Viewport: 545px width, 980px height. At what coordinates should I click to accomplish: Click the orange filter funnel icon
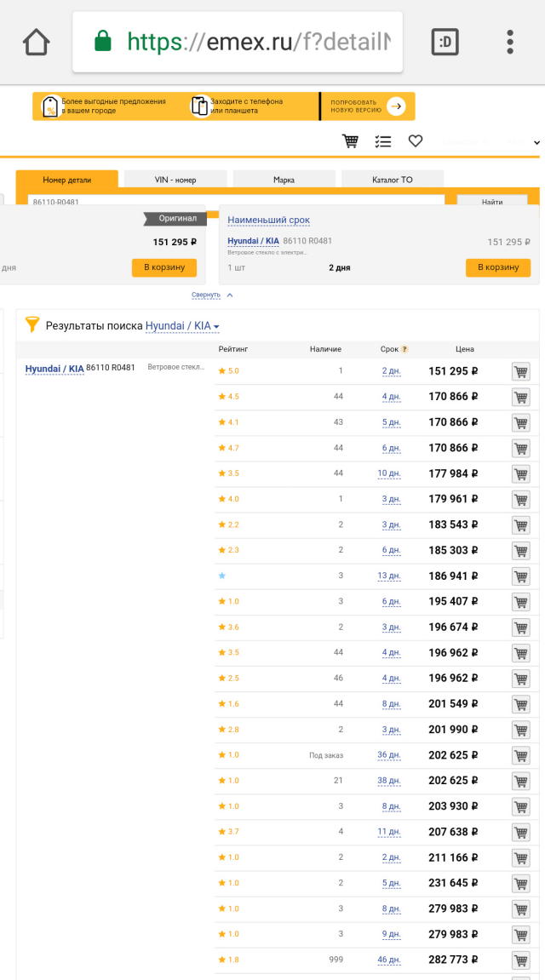click(32, 324)
